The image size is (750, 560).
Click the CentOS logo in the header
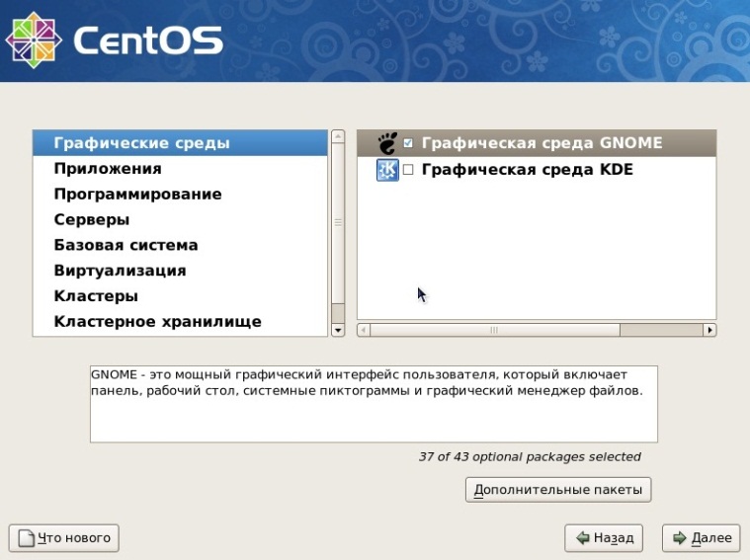pos(115,40)
